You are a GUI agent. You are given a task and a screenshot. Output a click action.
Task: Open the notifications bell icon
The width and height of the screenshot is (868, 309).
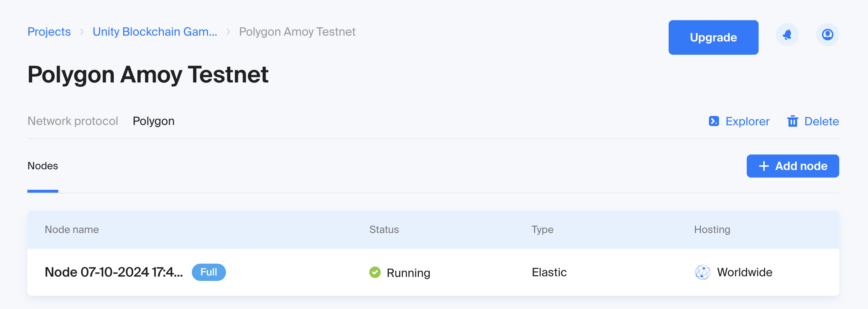787,35
